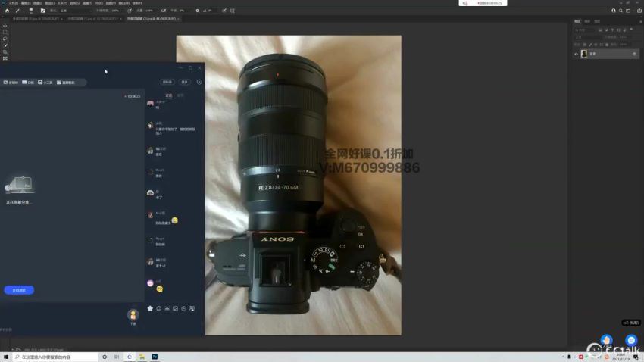This screenshot has width=644, height=362.
Task: Open the brush preset picker
Action: (31, 11)
